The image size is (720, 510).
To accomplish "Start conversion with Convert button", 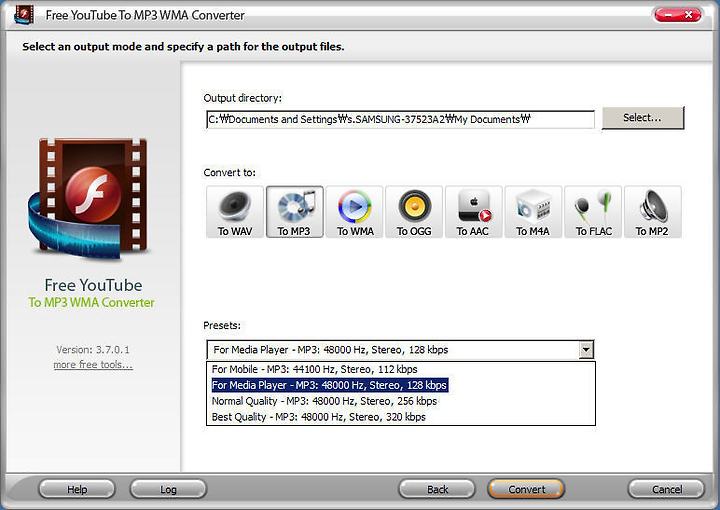I will point(526,489).
